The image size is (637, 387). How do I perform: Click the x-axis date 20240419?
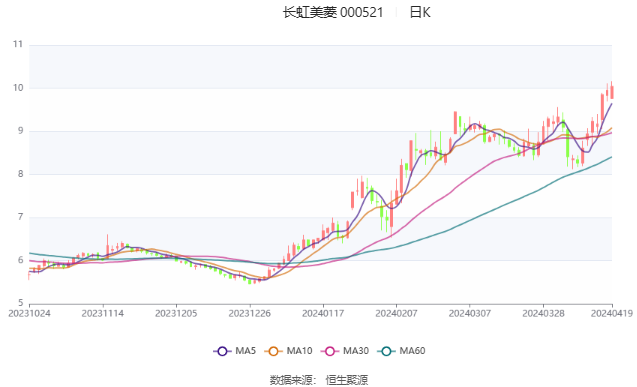point(612,313)
